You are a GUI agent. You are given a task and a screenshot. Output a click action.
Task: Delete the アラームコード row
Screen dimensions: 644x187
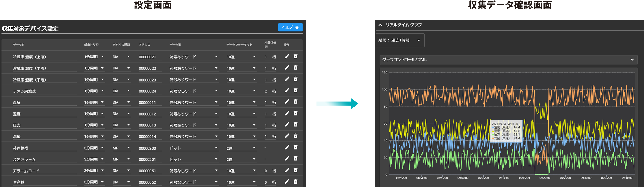pyautogui.click(x=296, y=170)
